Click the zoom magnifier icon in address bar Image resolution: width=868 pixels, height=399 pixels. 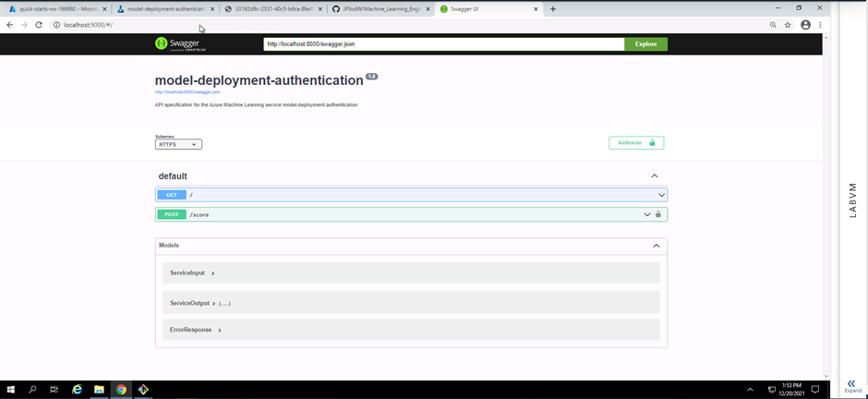coord(773,25)
